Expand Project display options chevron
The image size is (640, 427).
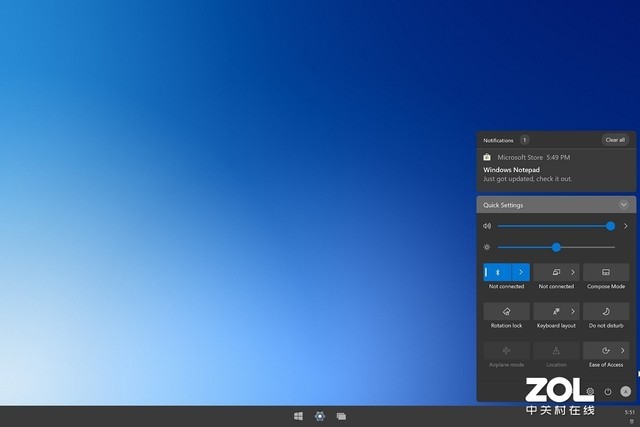pyautogui.click(x=573, y=272)
